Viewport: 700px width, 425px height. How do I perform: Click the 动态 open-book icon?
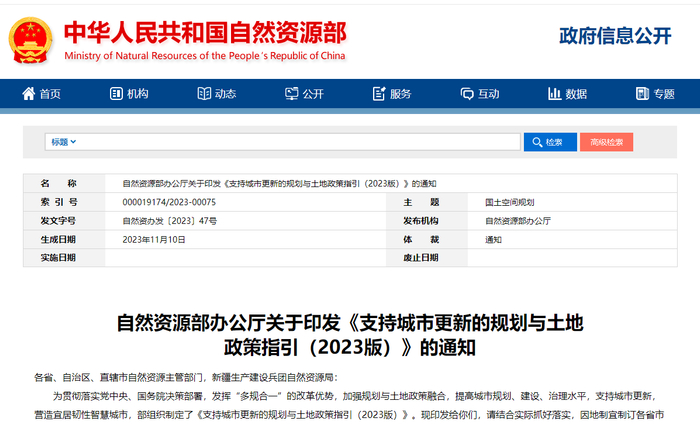[x=204, y=94]
